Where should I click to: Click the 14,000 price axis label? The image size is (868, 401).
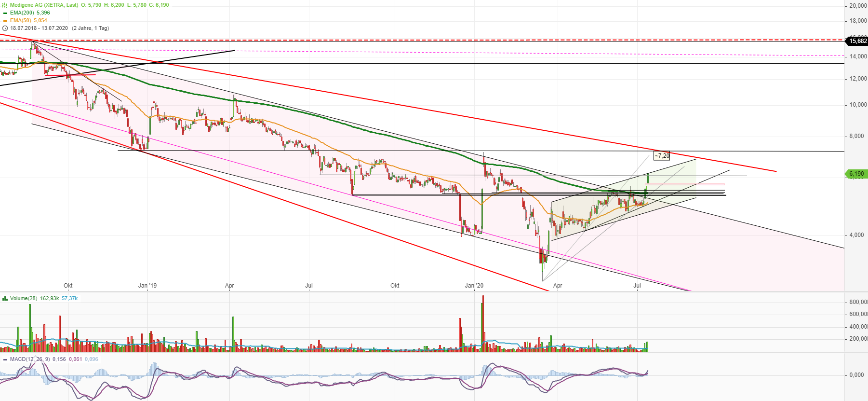(x=858, y=56)
